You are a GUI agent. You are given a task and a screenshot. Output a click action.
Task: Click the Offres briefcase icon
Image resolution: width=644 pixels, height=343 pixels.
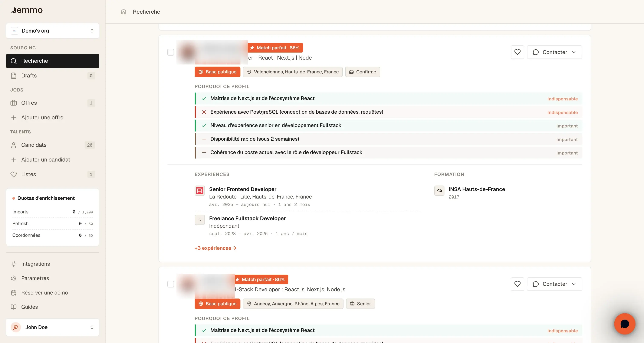coord(14,103)
